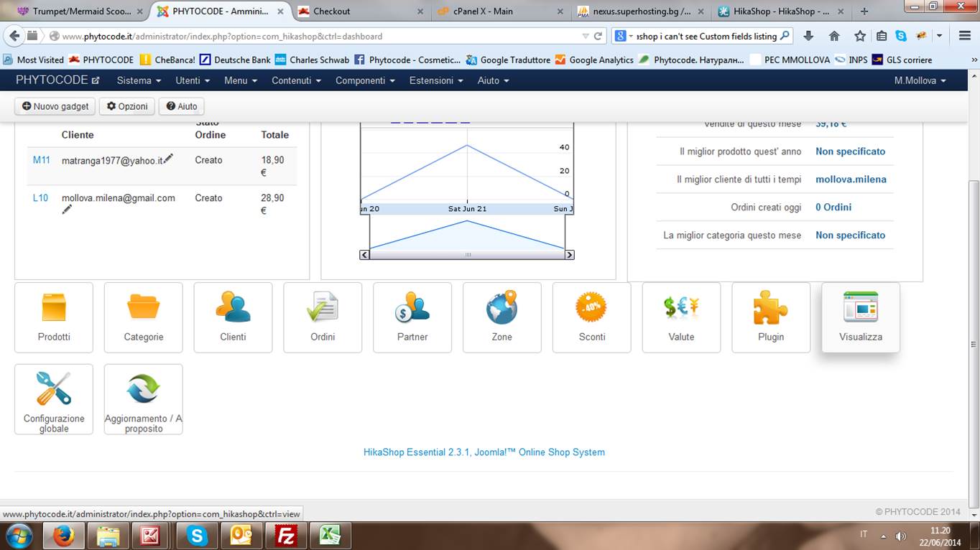Screen dimensions: 980x550
Task: Open Aggiornamento / A proposito icon
Action: pos(144,399)
